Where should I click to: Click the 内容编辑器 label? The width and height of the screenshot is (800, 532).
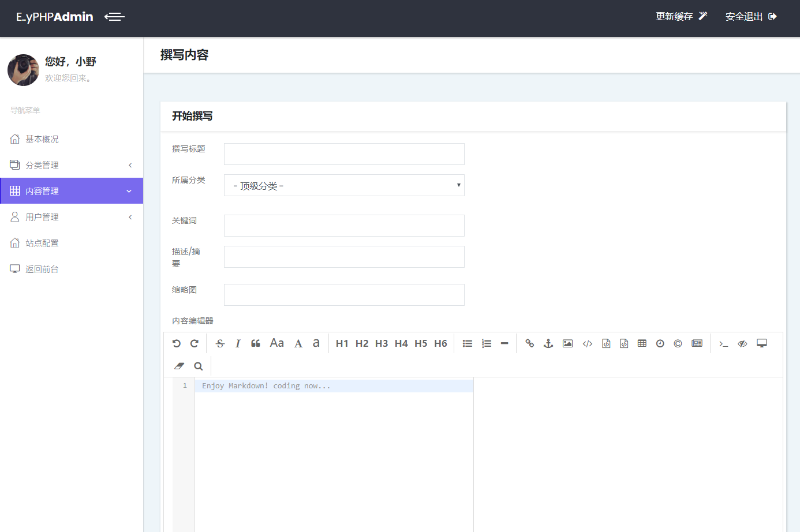coord(193,321)
